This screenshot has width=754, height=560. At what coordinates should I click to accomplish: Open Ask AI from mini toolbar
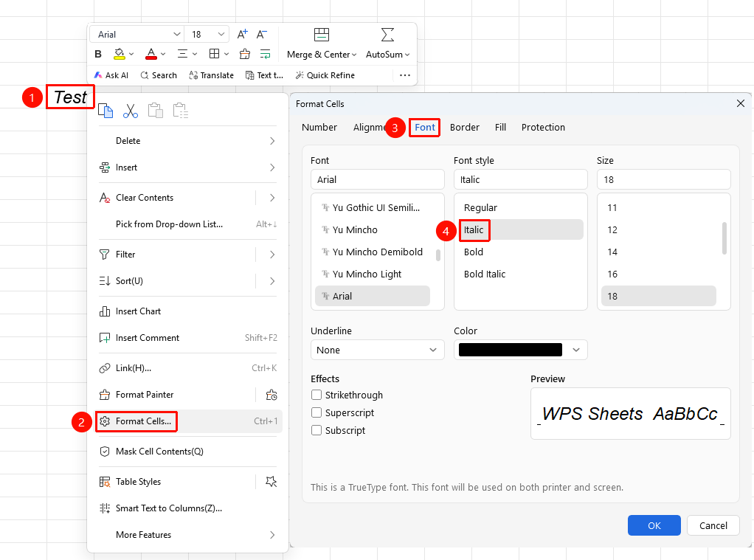pos(111,75)
